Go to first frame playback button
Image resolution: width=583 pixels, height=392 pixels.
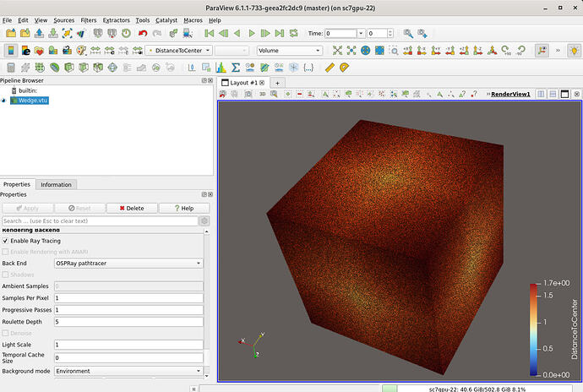(210, 34)
